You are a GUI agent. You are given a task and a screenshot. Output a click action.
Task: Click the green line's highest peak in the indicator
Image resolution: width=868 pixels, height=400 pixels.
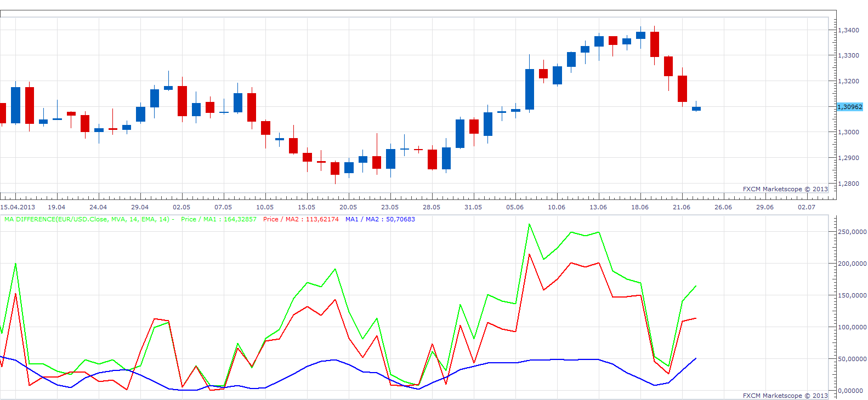click(x=529, y=224)
